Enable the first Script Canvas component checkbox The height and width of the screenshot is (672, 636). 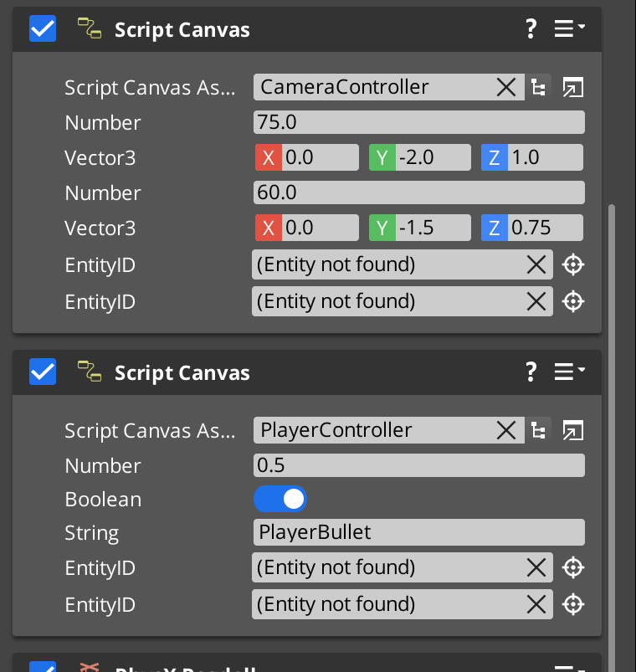(x=42, y=28)
